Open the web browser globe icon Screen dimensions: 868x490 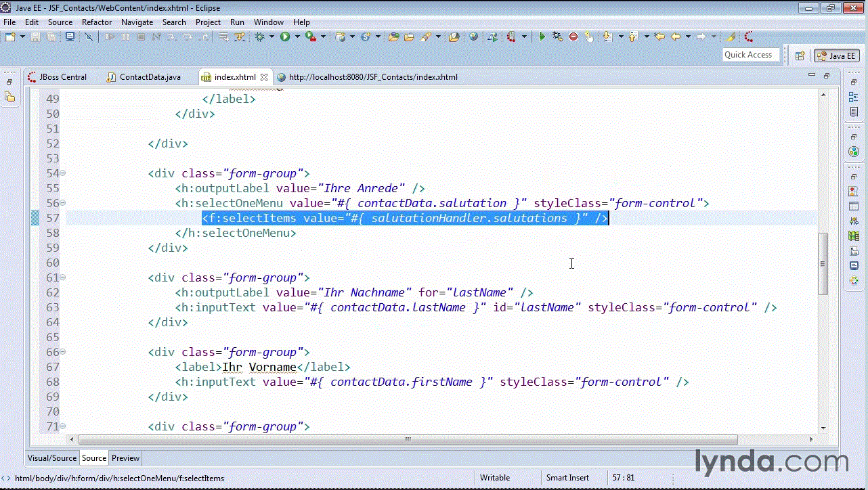click(x=473, y=37)
